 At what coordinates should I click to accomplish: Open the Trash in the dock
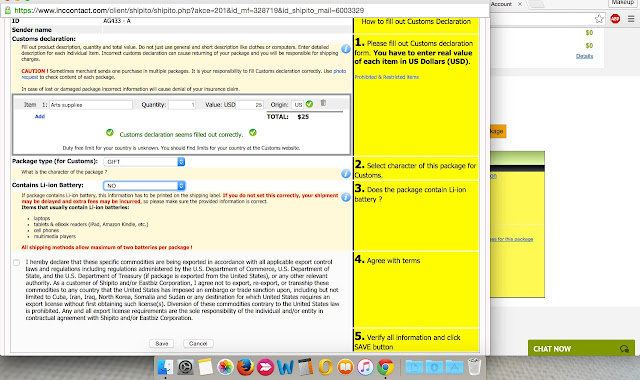[x=474, y=367]
